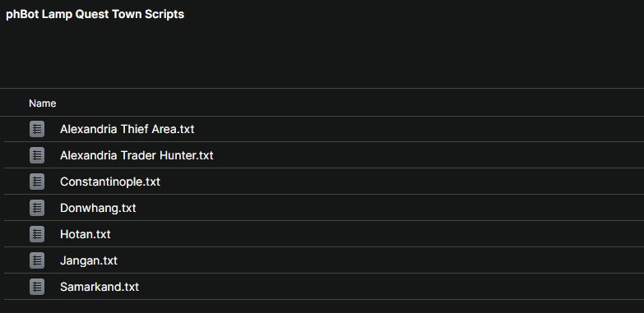This screenshot has height=313, width=644.
Task: Open the Constantinople.txt script
Action: (110, 182)
